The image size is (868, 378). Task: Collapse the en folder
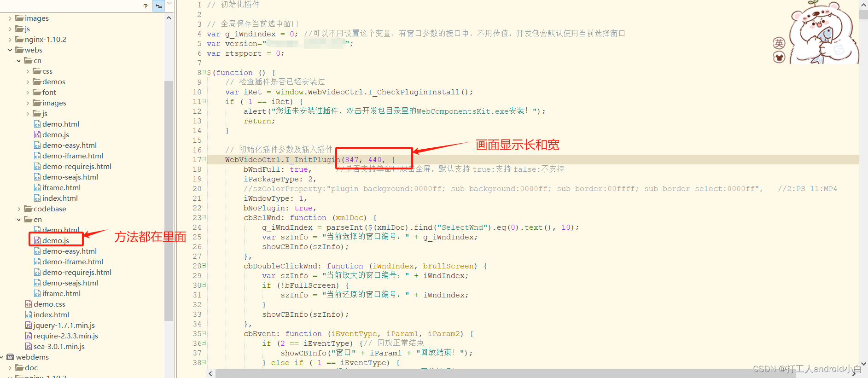[x=19, y=220]
